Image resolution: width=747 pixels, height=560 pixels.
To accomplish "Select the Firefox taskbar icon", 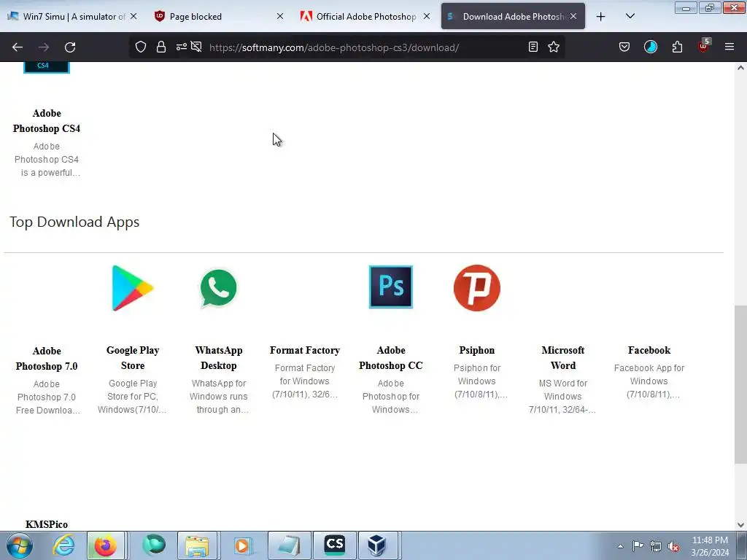I will point(106,545).
